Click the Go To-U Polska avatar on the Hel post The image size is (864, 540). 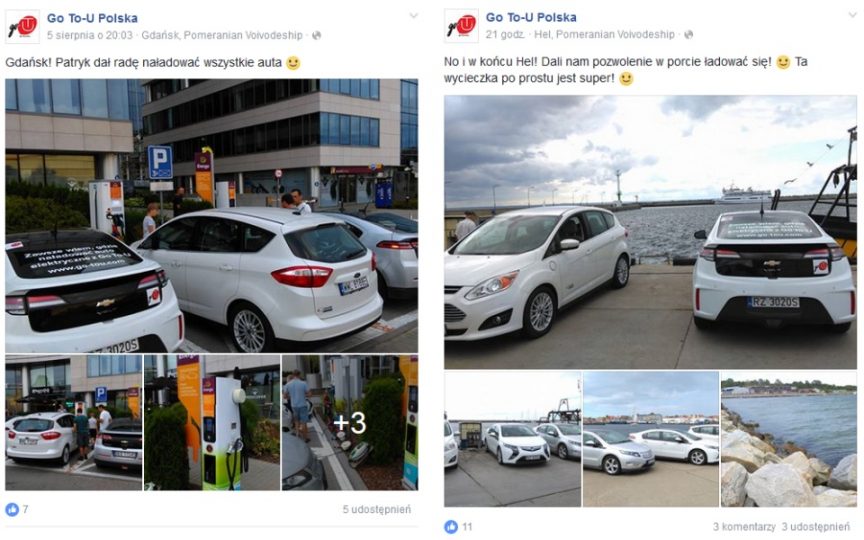461,25
